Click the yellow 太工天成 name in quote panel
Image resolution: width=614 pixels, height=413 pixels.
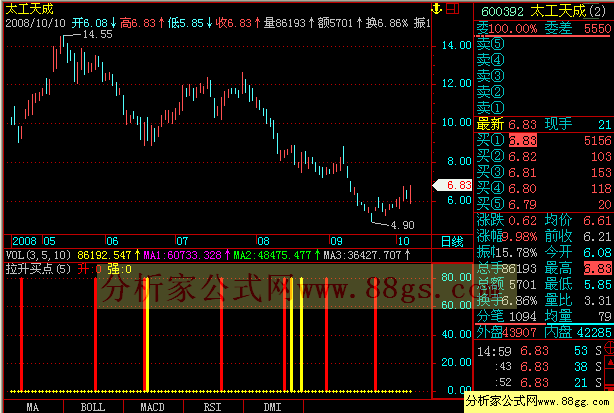click(x=558, y=11)
